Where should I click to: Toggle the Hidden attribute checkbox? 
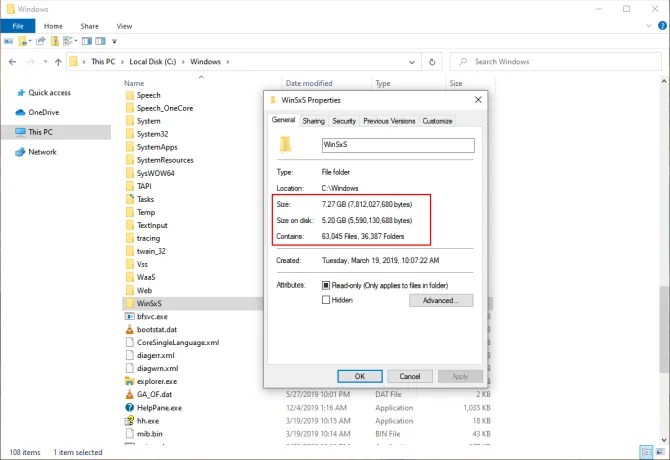coord(326,300)
